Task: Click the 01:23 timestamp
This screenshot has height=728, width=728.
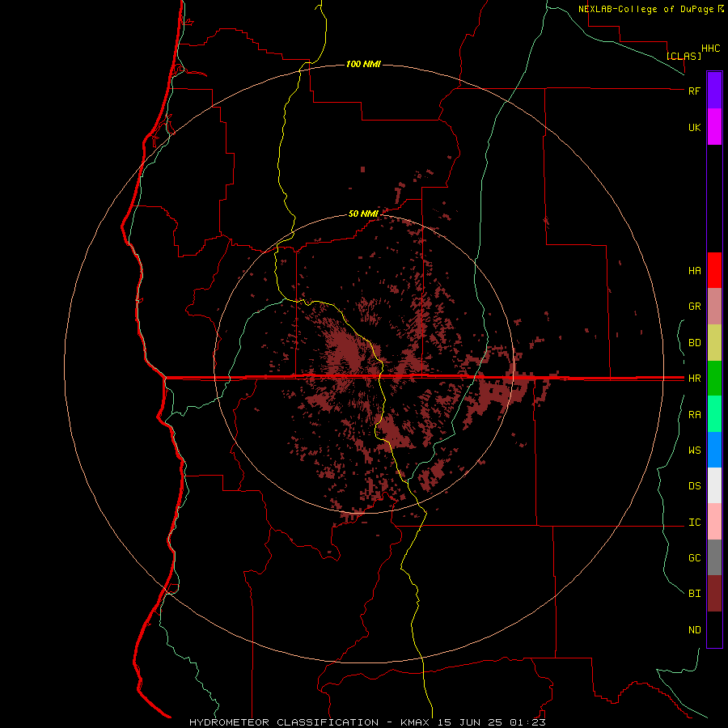Action: click(x=527, y=722)
